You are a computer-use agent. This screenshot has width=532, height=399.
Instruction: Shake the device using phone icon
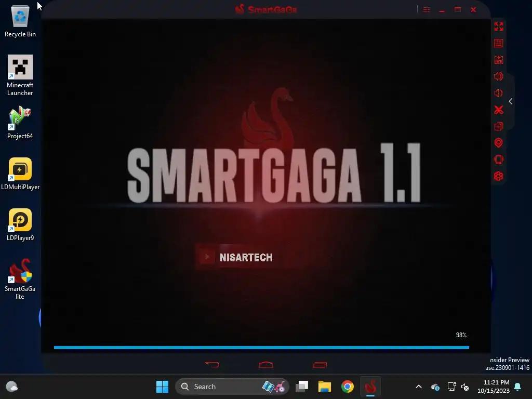click(498, 159)
